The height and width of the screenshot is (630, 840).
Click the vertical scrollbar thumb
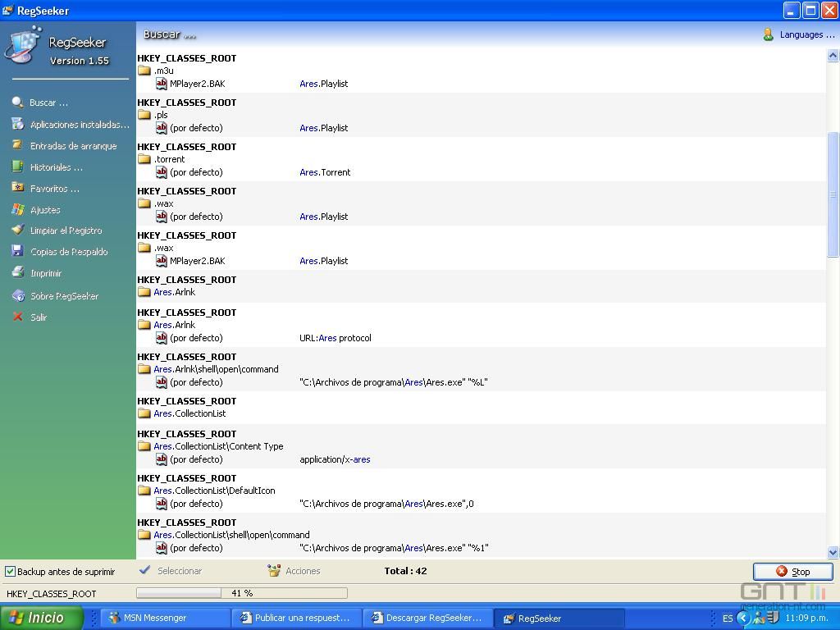coord(833,194)
